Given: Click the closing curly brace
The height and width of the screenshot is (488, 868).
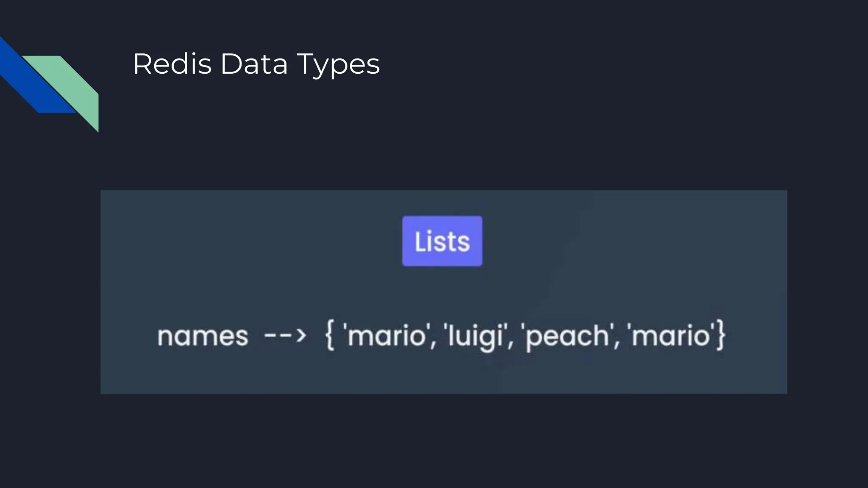Looking at the screenshot, I should (721, 335).
